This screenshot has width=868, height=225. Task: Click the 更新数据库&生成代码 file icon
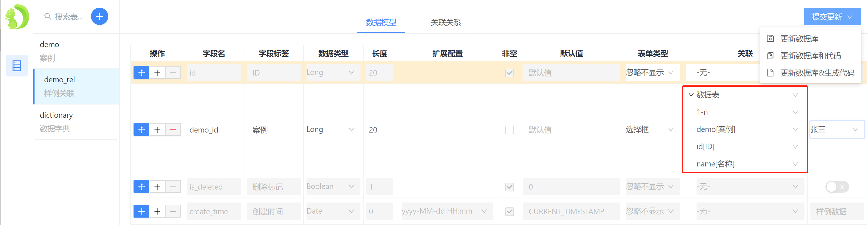point(770,73)
